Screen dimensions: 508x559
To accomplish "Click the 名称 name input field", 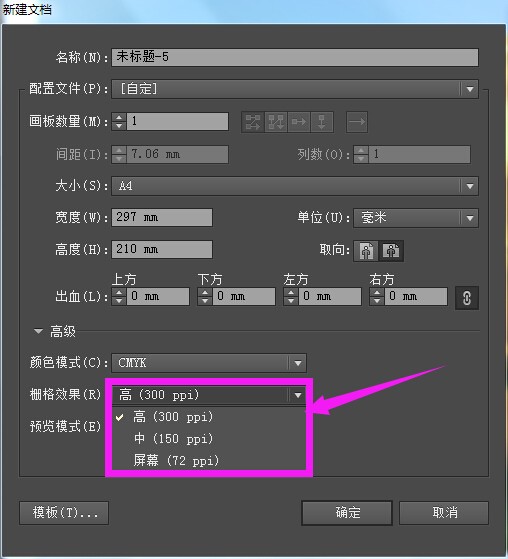I will click(x=295, y=57).
